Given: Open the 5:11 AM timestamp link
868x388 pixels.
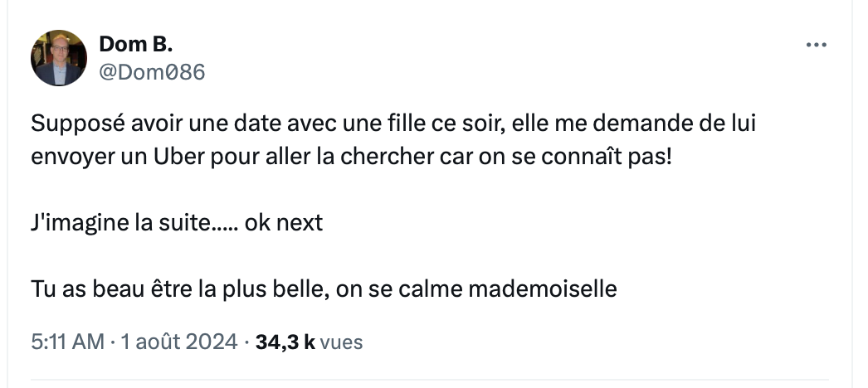Looking at the screenshot, I should 68,342.
